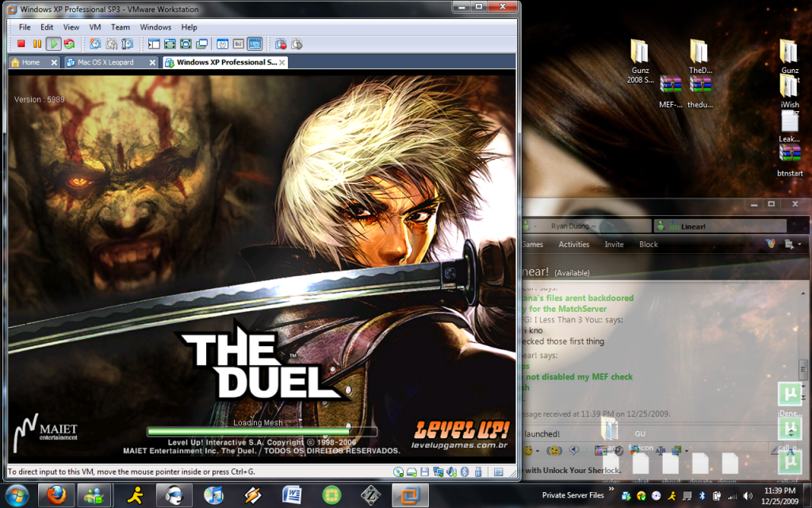
Task: Power off the VM with the red stop button
Action: pyautogui.click(x=21, y=44)
